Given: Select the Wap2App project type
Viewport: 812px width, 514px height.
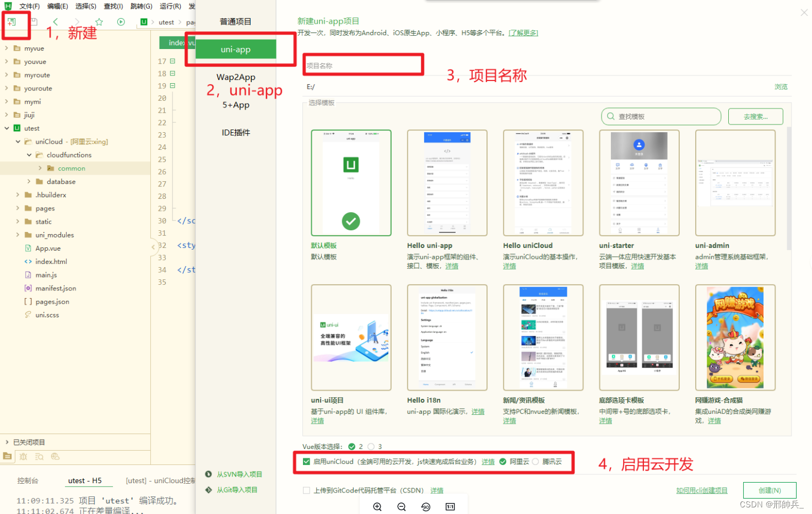Looking at the screenshot, I should [x=236, y=77].
